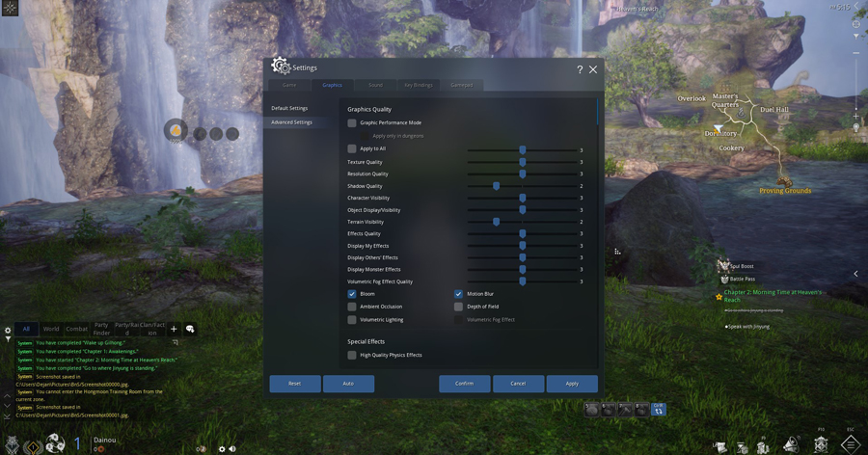868x455 pixels.
Task: Click the Ctrl+R swap quickslot icon
Action: [658, 410]
